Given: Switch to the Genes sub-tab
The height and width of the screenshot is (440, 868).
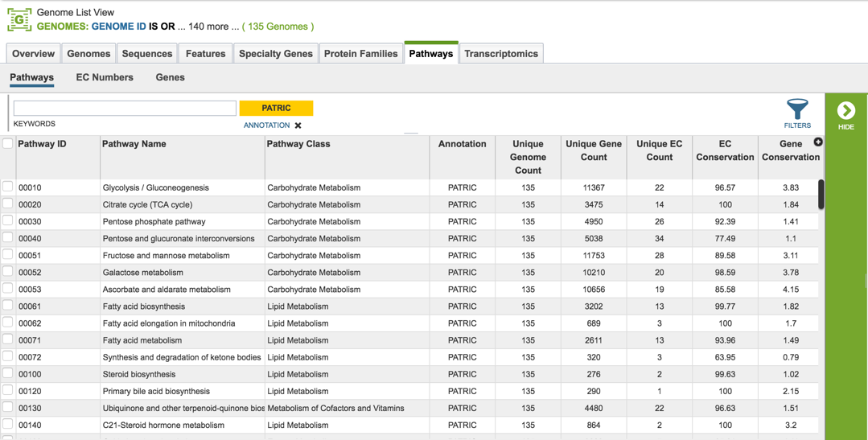Looking at the screenshot, I should point(170,77).
